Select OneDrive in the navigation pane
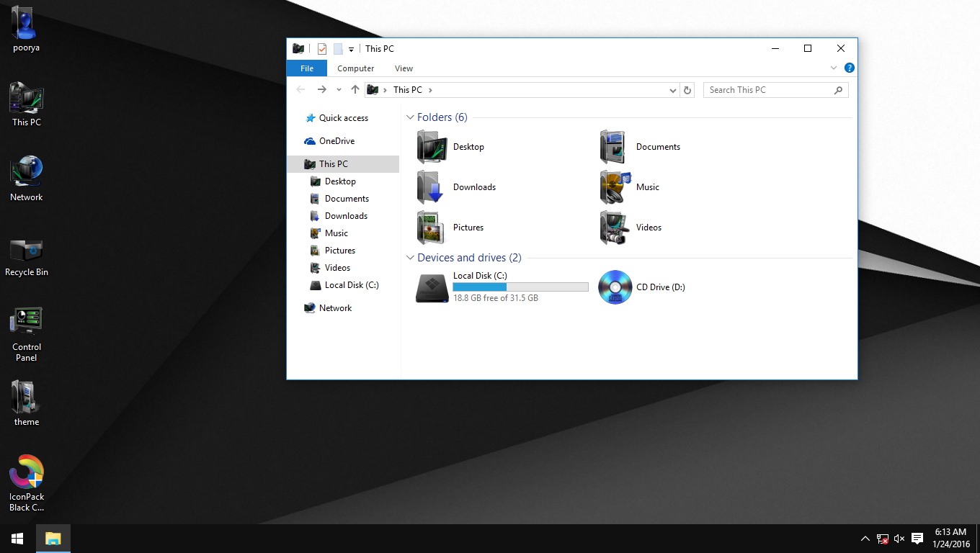Screen dimensions: 980x553 tap(335, 141)
